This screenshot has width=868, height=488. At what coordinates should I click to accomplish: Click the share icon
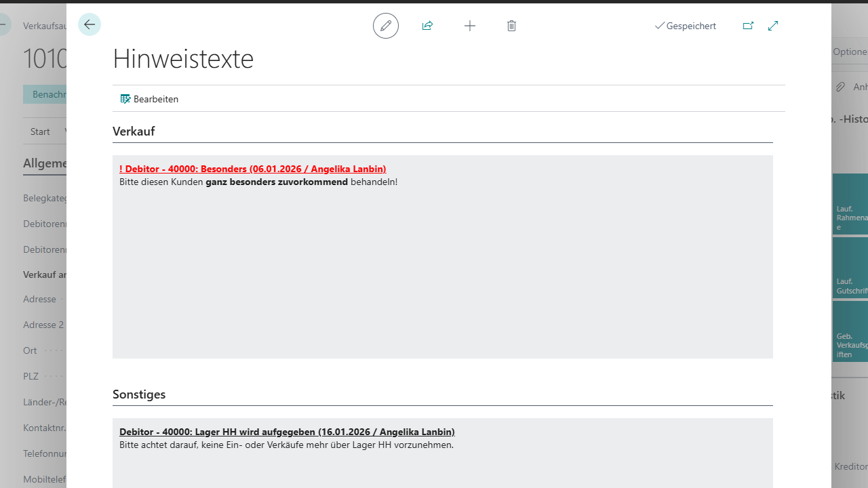tap(427, 26)
